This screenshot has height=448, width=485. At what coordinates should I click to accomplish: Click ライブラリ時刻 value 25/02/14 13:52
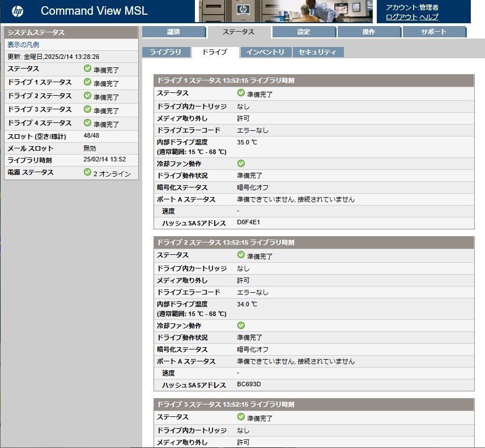click(105, 159)
